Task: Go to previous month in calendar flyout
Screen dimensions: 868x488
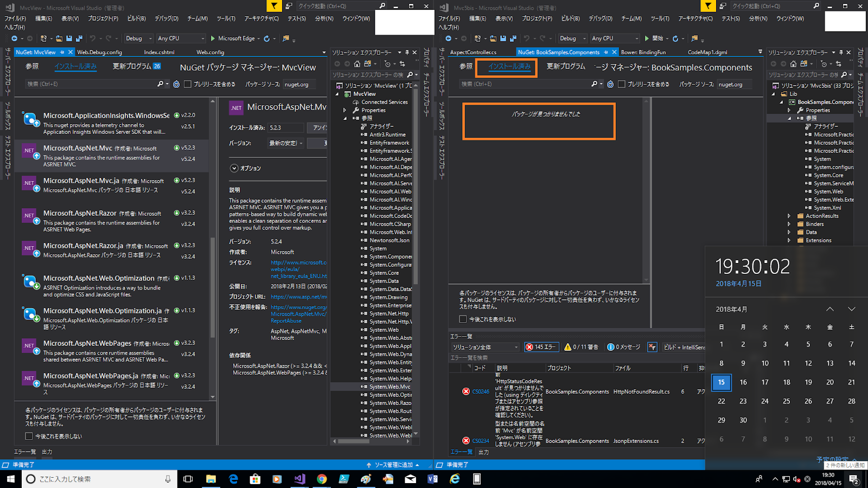Action: tap(830, 309)
